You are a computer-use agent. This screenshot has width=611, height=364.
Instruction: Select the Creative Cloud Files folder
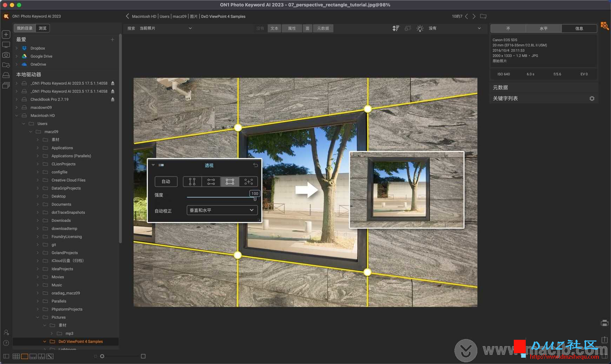coord(68,180)
